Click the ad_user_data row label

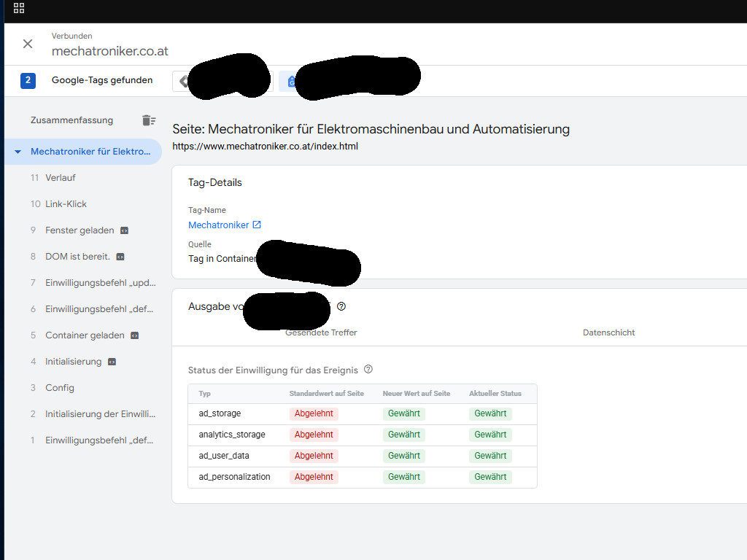(224, 455)
